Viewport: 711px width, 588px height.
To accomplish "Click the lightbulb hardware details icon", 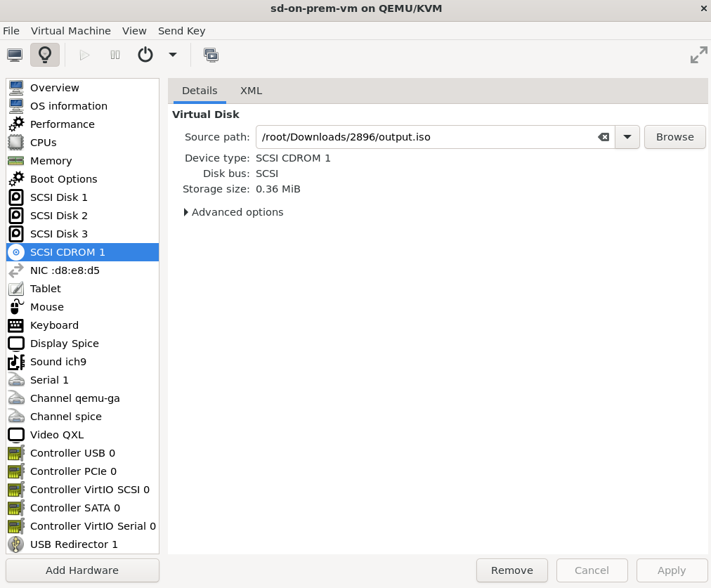I will (x=45, y=55).
